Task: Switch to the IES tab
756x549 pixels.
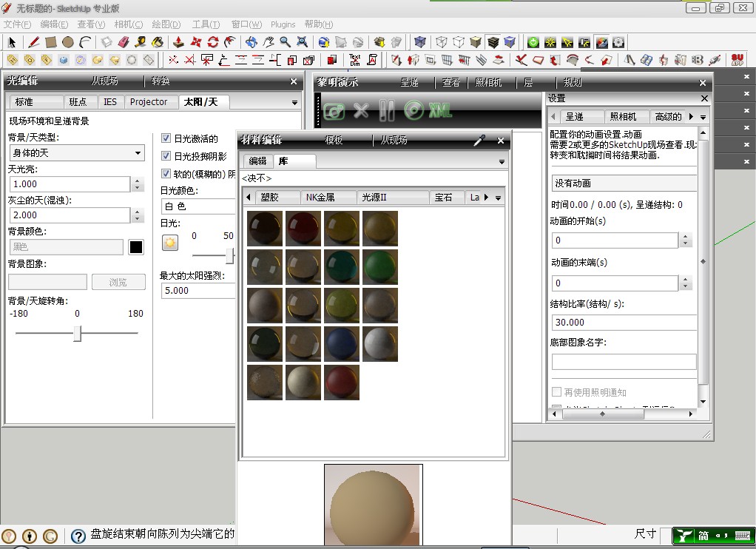Action: pos(110,102)
